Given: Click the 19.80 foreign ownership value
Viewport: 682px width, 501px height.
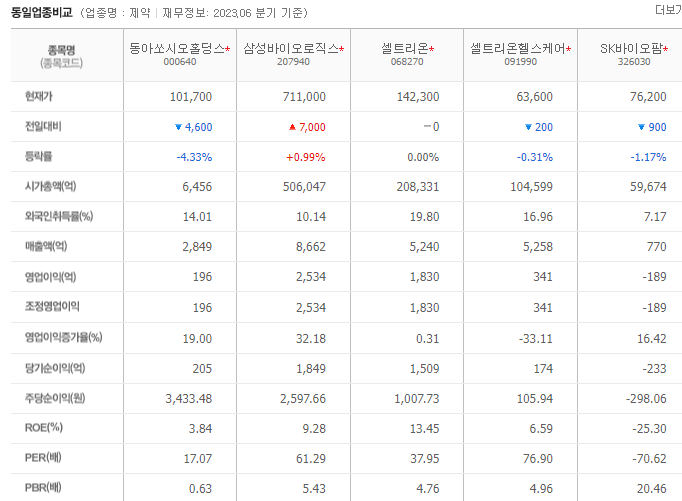Looking at the screenshot, I should click(425, 217).
